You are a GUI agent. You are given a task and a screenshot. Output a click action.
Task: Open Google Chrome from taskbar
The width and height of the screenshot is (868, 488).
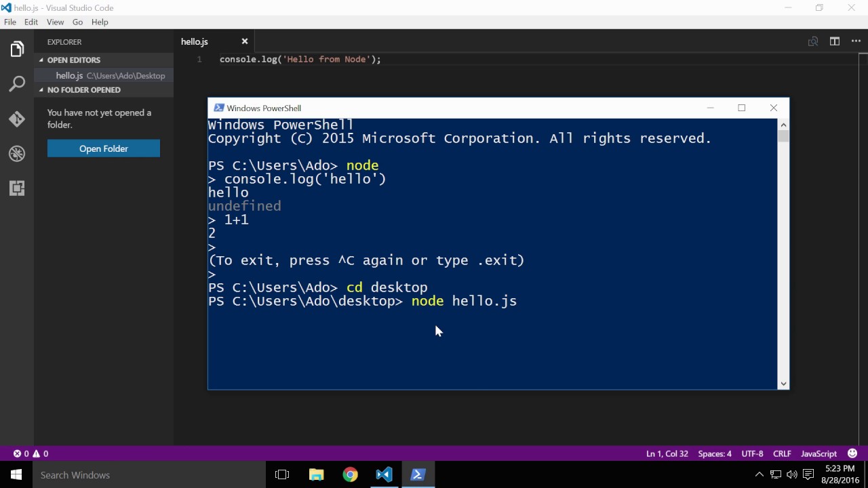coord(350,474)
